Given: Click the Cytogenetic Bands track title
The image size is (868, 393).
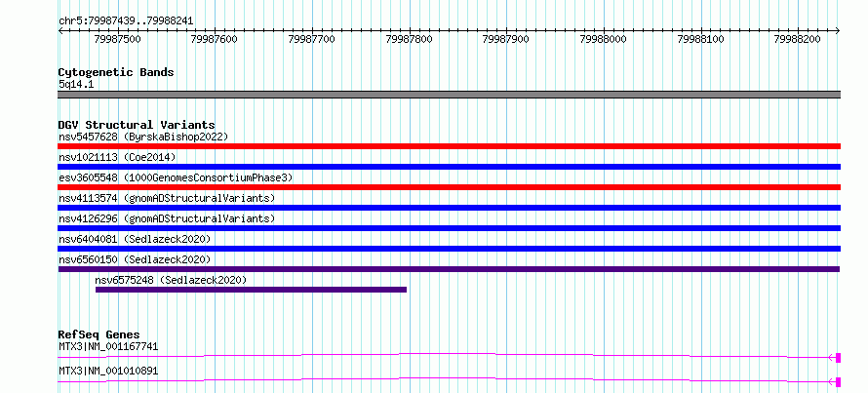Looking at the screenshot, I should tap(116, 72).
